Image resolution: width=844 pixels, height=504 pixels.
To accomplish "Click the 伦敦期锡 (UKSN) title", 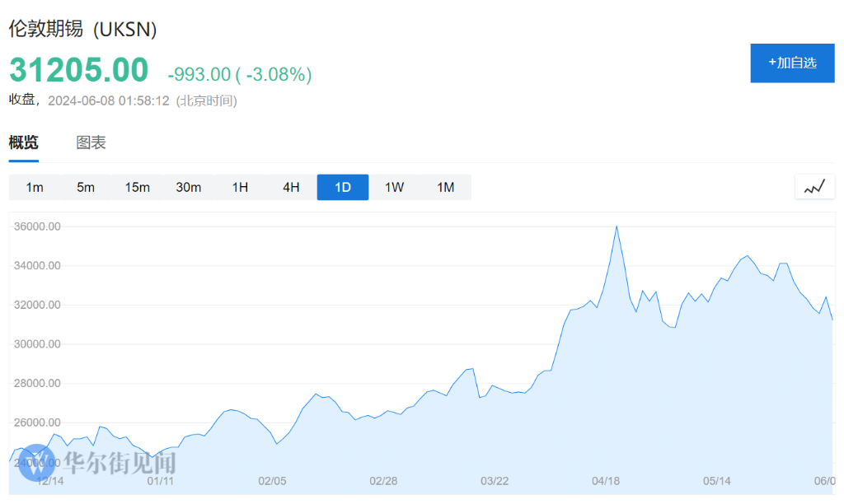I will click(83, 29).
